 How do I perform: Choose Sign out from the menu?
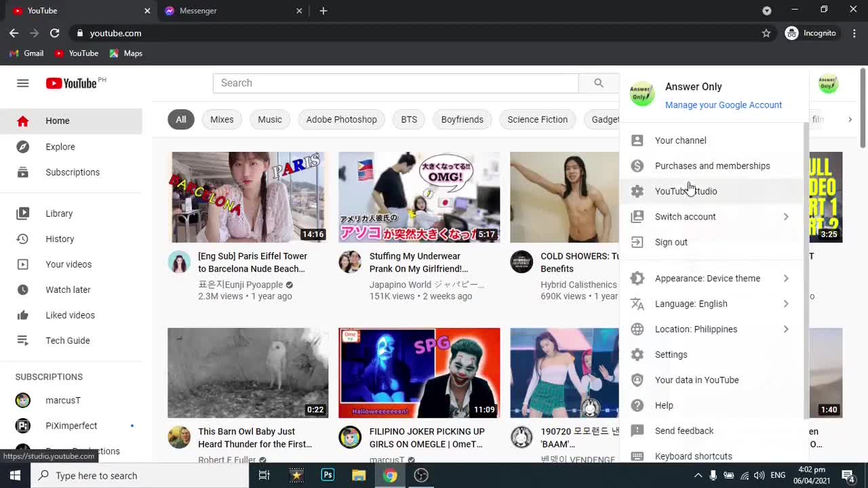[x=711, y=242]
